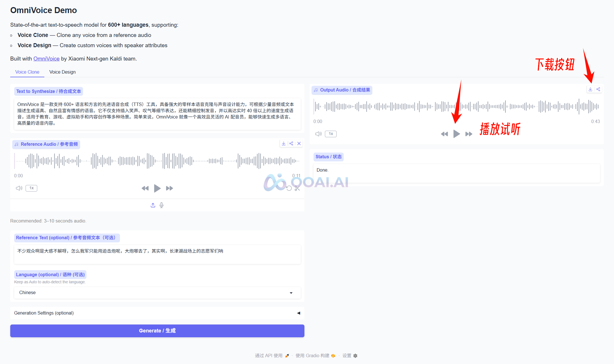Play the synthesized output audio

click(457, 134)
